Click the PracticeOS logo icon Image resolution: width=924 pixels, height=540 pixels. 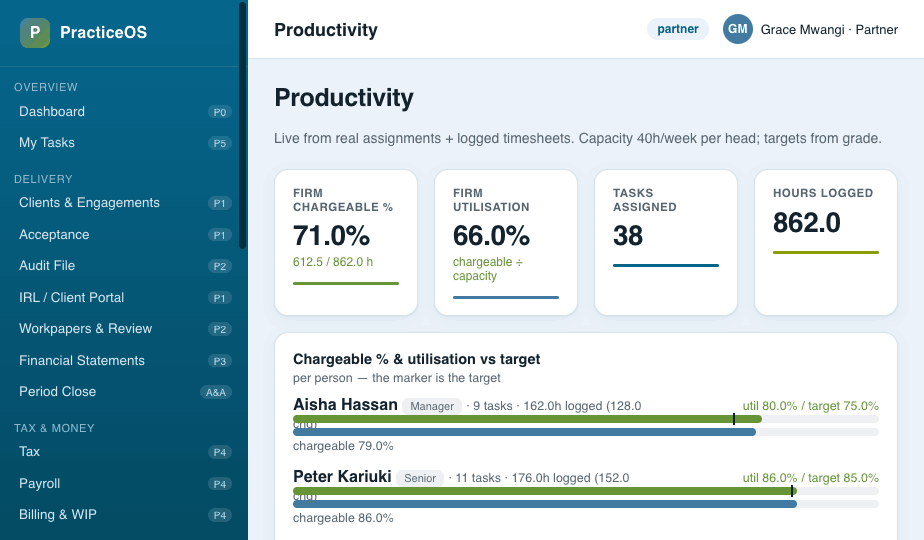tap(35, 32)
